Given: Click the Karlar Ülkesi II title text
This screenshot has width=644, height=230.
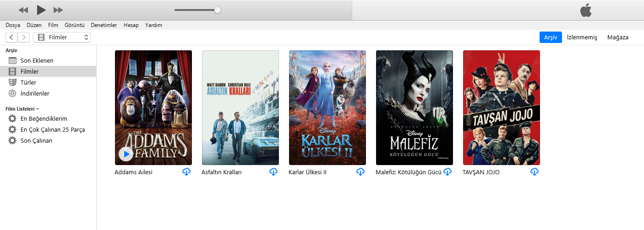Looking at the screenshot, I should [x=307, y=172].
